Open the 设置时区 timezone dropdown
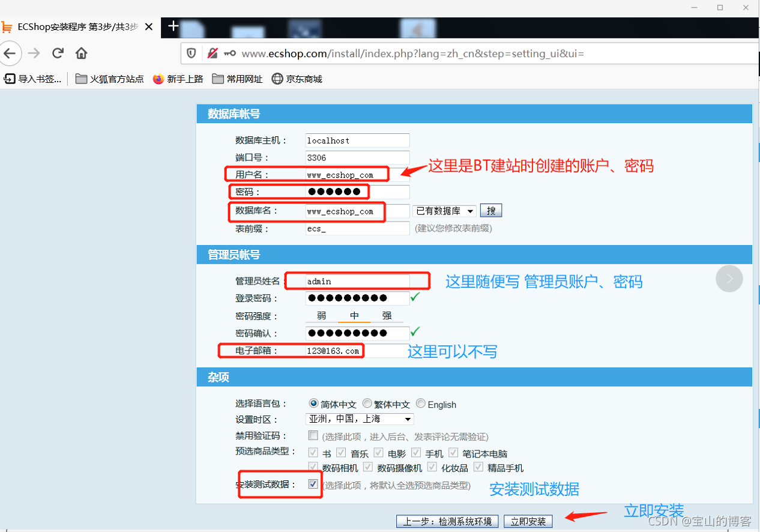 pyautogui.click(x=360, y=419)
